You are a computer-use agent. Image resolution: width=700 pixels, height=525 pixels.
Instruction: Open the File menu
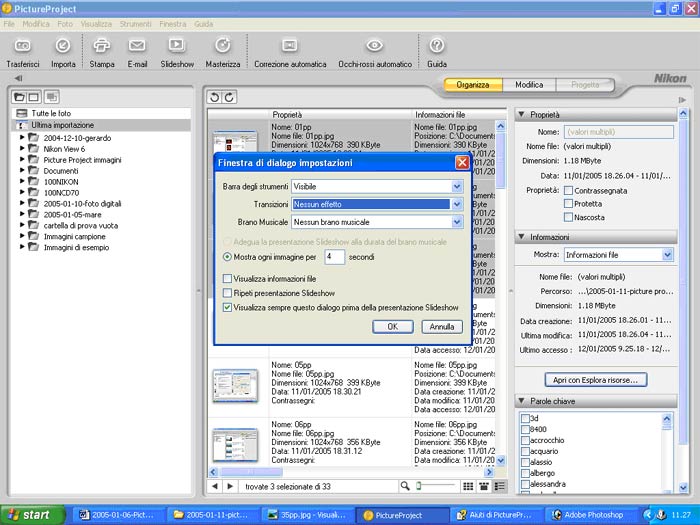click(x=9, y=24)
